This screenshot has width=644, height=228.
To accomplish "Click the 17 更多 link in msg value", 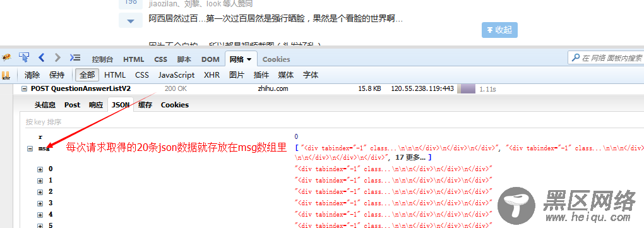I will tap(411, 157).
